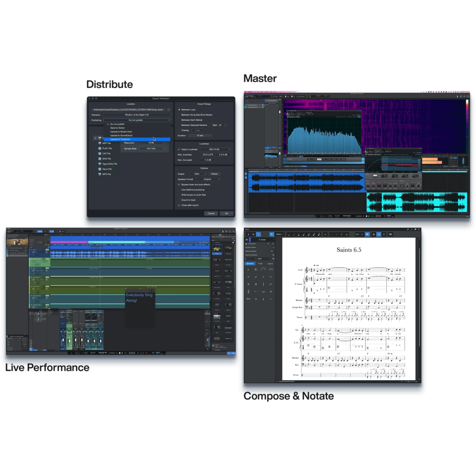Open the Sound Variations dropdown in the notation editor
The height and width of the screenshot is (476, 476).
tap(258, 258)
